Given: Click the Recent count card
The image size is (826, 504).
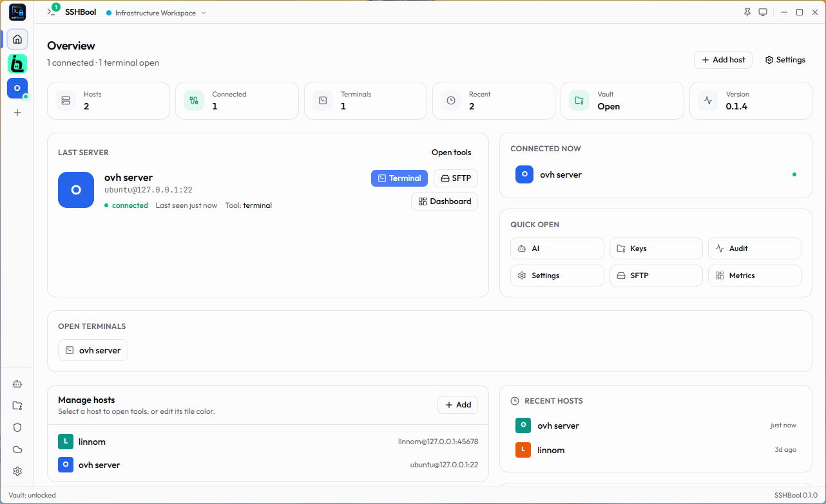Looking at the screenshot, I should [494, 100].
